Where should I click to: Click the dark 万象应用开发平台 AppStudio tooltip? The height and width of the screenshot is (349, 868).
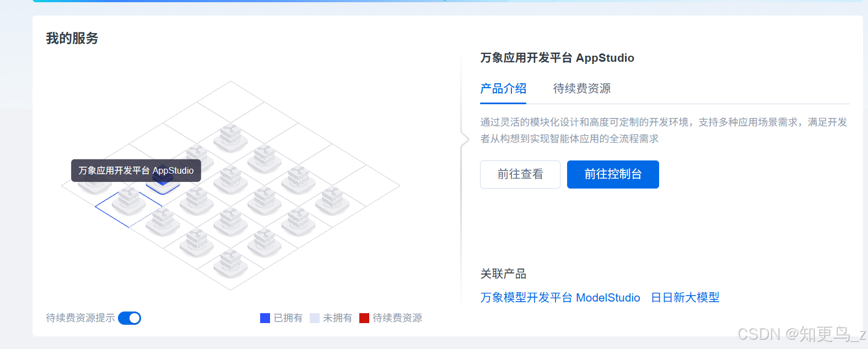[x=136, y=171]
